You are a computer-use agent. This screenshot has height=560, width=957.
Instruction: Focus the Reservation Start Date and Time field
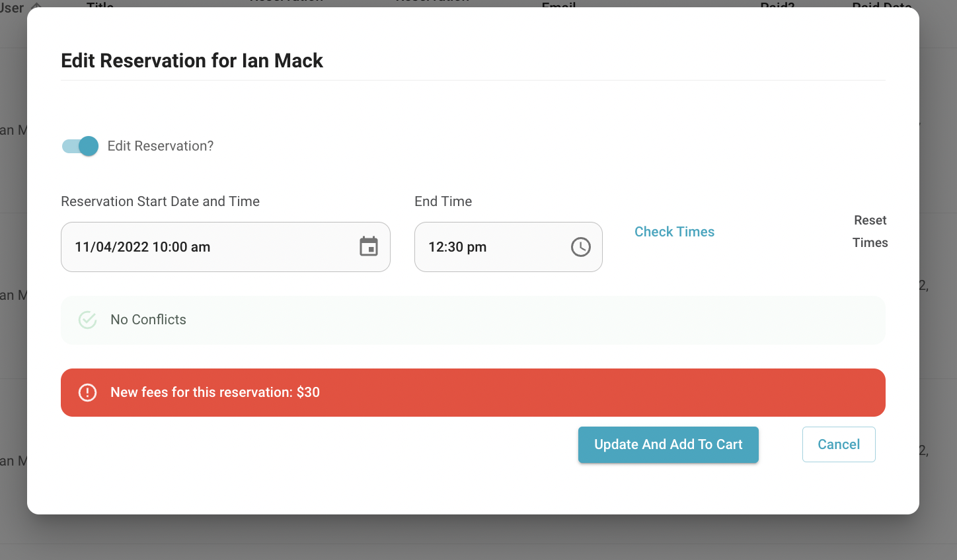pyautogui.click(x=225, y=247)
